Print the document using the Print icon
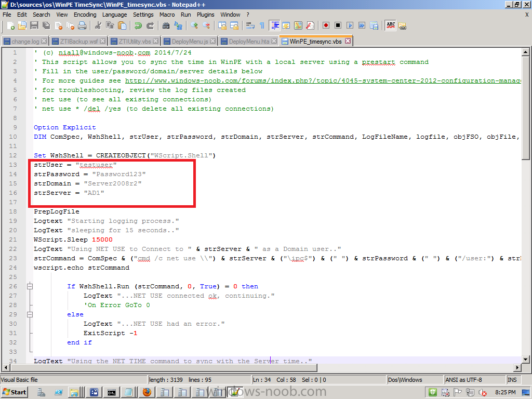 (82, 26)
